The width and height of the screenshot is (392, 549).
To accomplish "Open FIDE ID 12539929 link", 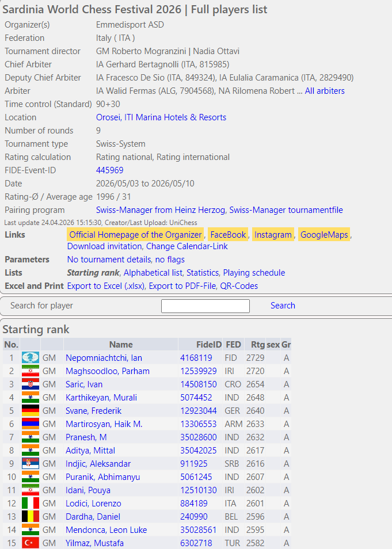I will pos(199,371).
